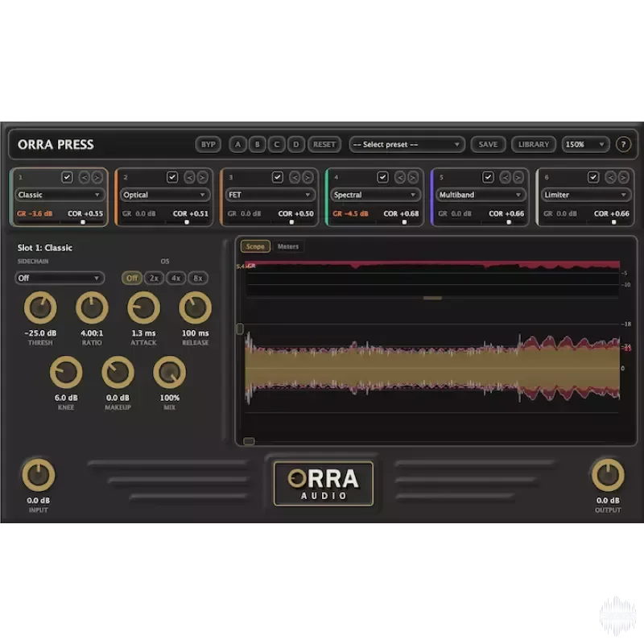This screenshot has width=644, height=644.
Task: Set oversampling to 8x
Action: pyautogui.click(x=198, y=278)
